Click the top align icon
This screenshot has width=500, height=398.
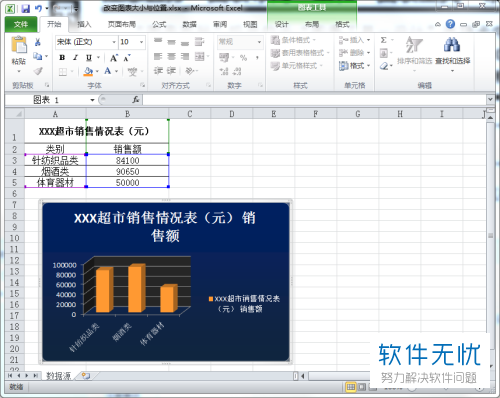tap(158, 42)
